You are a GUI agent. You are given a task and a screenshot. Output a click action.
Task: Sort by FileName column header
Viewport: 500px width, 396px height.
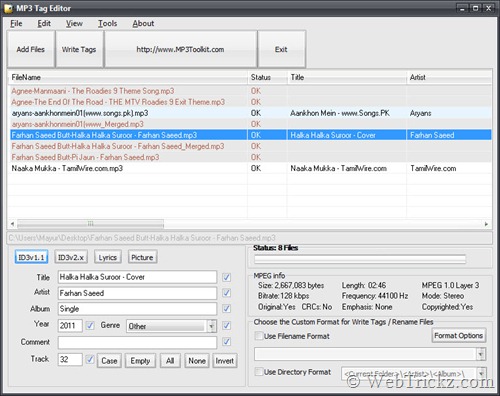point(127,77)
